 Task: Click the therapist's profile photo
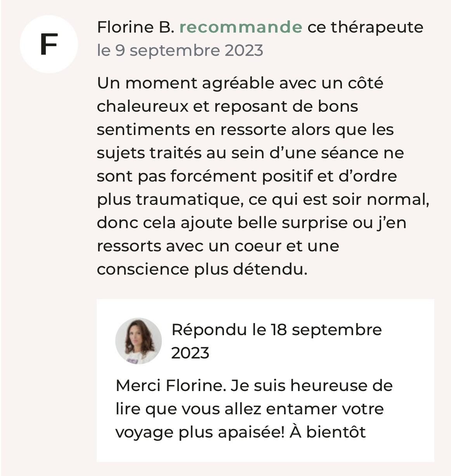[139, 341]
